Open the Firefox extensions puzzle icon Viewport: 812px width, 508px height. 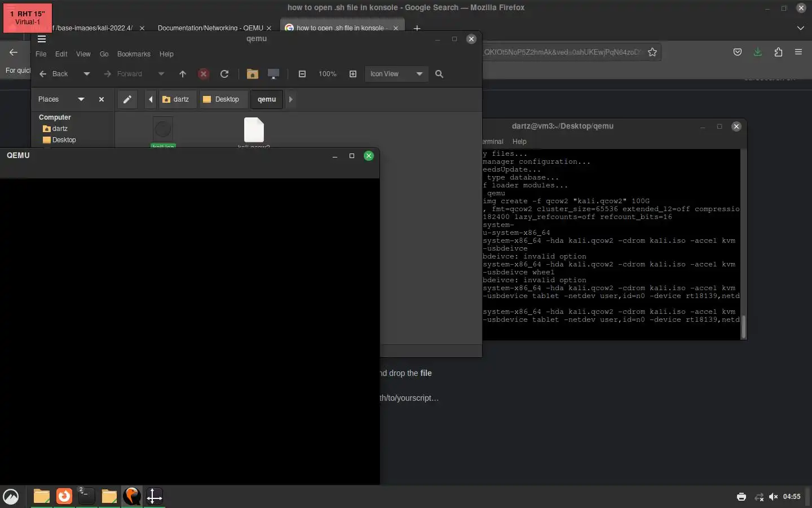point(778,52)
